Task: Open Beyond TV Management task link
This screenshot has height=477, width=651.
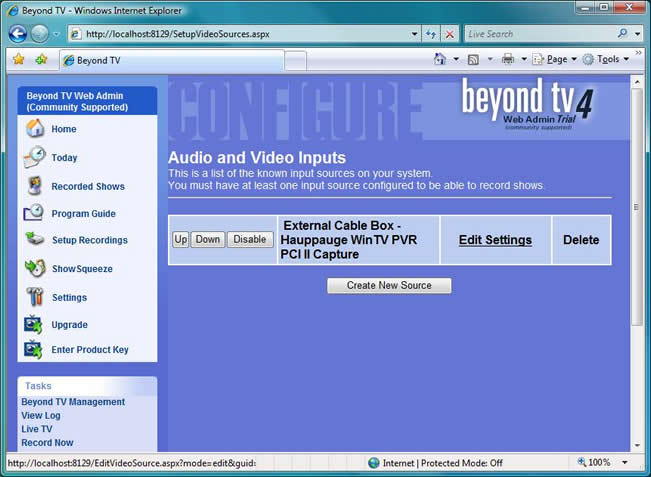Action: pyautogui.click(x=73, y=402)
